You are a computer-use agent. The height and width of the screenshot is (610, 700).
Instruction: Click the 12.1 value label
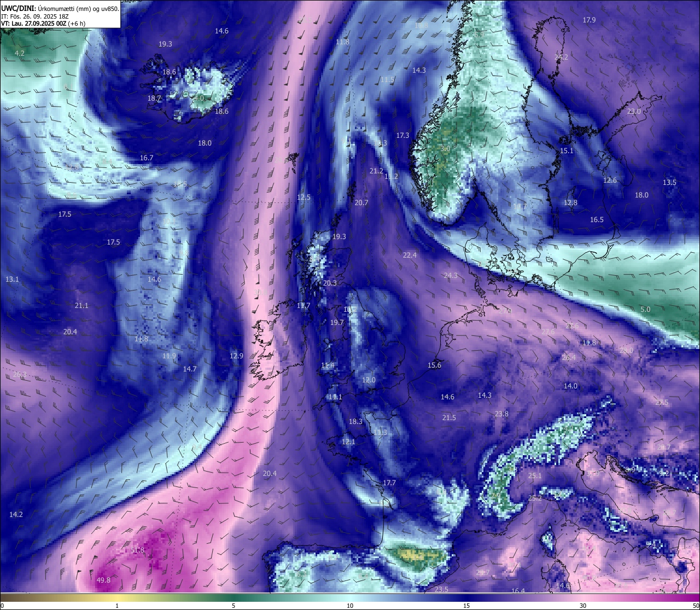point(348,441)
